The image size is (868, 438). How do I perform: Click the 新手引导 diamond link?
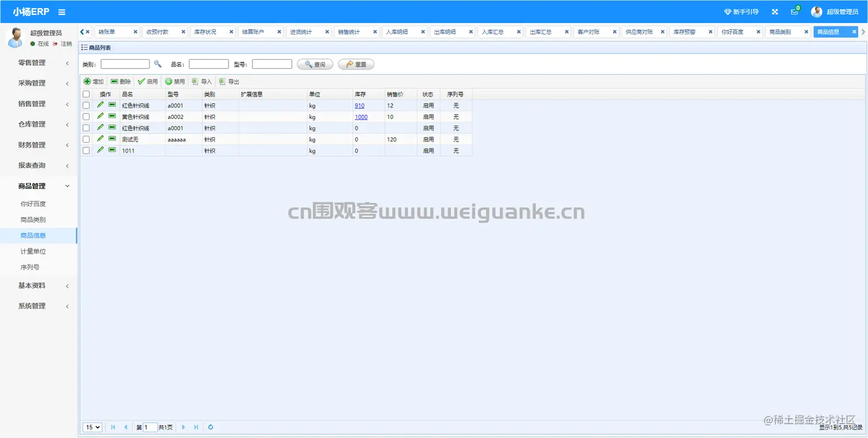point(741,12)
